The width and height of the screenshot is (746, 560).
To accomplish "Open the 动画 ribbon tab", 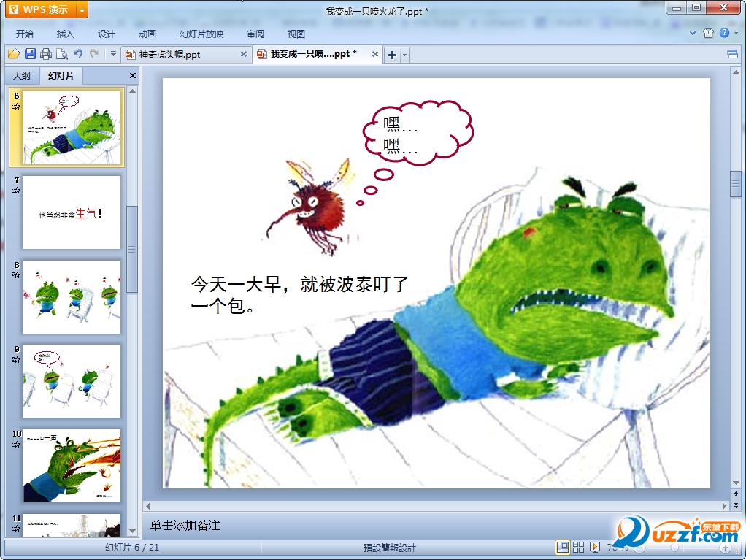I will (x=147, y=34).
